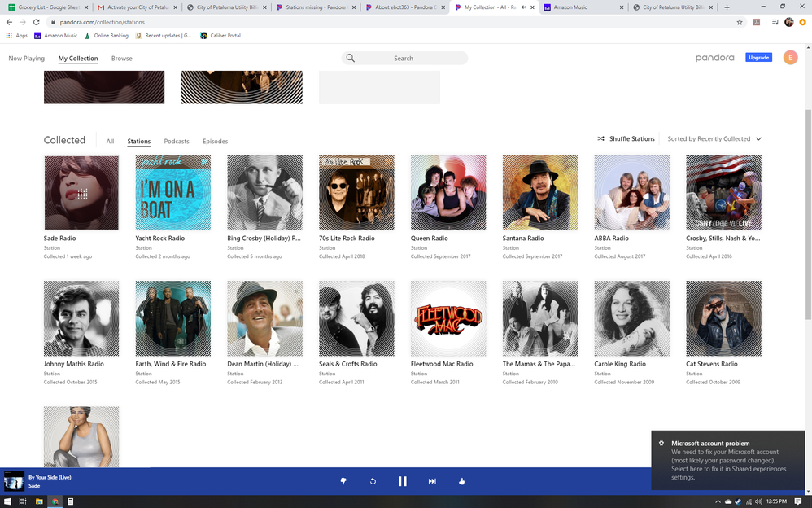Open the Windows Start menu

point(7,501)
